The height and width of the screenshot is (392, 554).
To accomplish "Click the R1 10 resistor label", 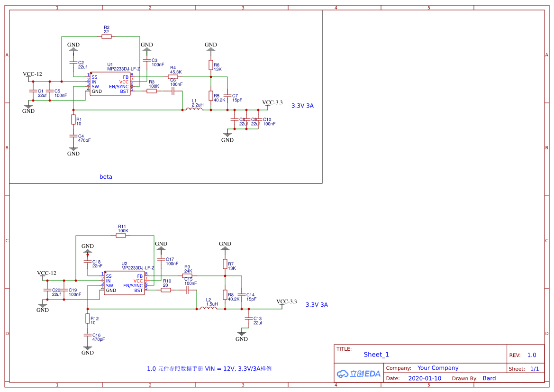I will click(x=79, y=122).
